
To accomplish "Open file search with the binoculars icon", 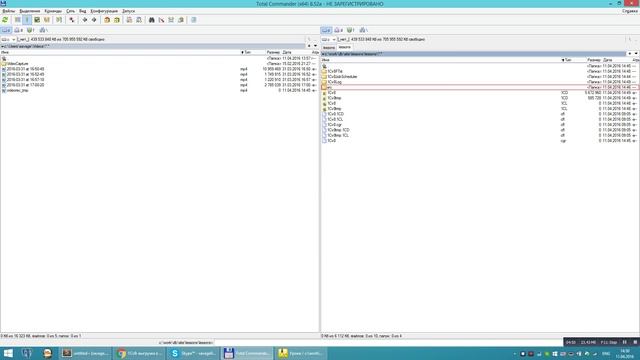I will coord(151,20).
